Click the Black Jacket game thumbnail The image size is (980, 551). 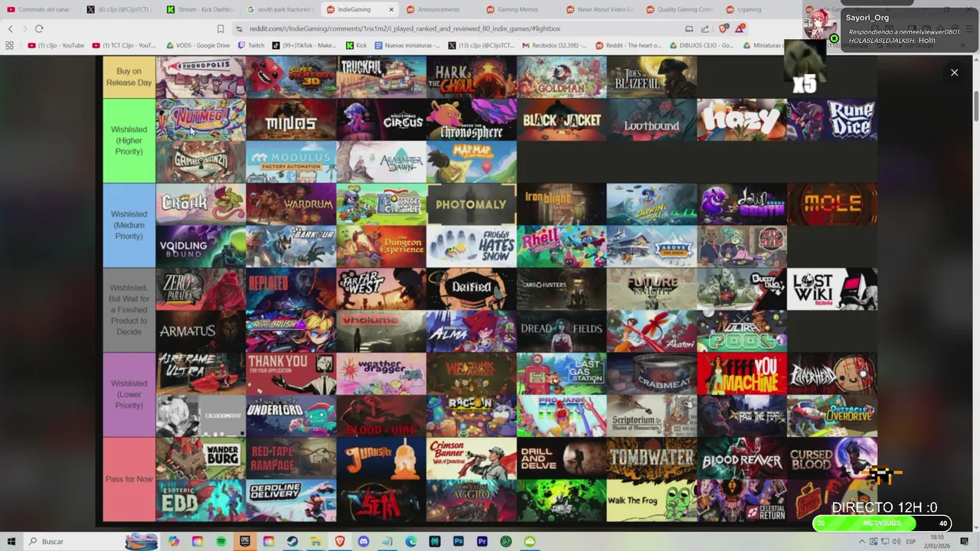(x=561, y=119)
